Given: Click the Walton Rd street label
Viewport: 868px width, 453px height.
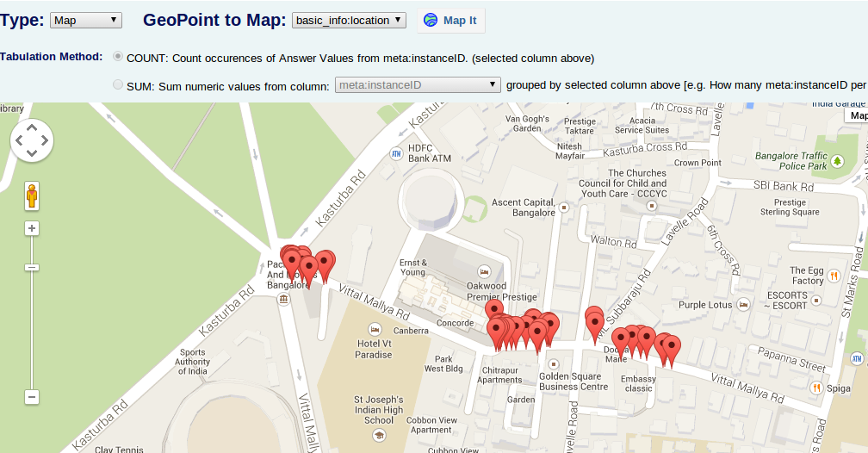Looking at the screenshot, I should coord(613,241).
